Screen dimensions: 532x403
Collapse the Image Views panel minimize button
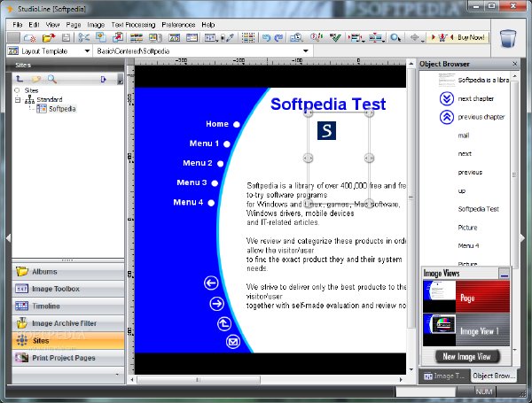point(505,273)
